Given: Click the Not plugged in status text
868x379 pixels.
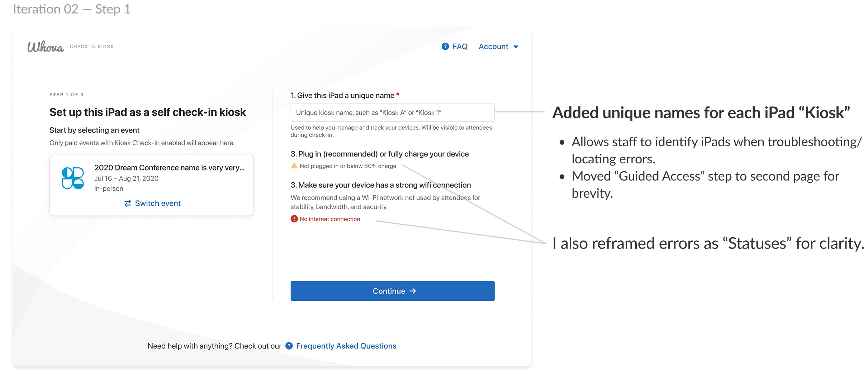Looking at the screenshot, I should (348, 166).
